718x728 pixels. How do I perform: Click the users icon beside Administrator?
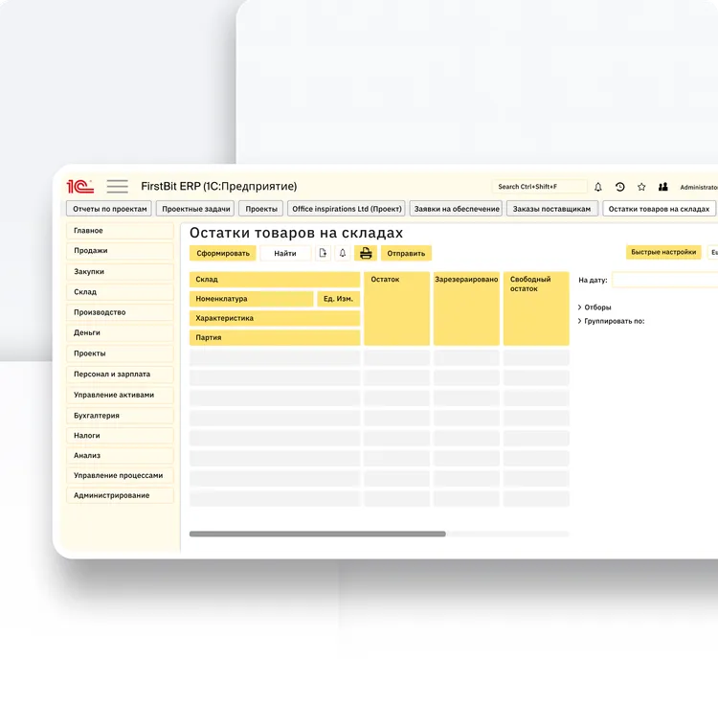(x=663, y=187)
